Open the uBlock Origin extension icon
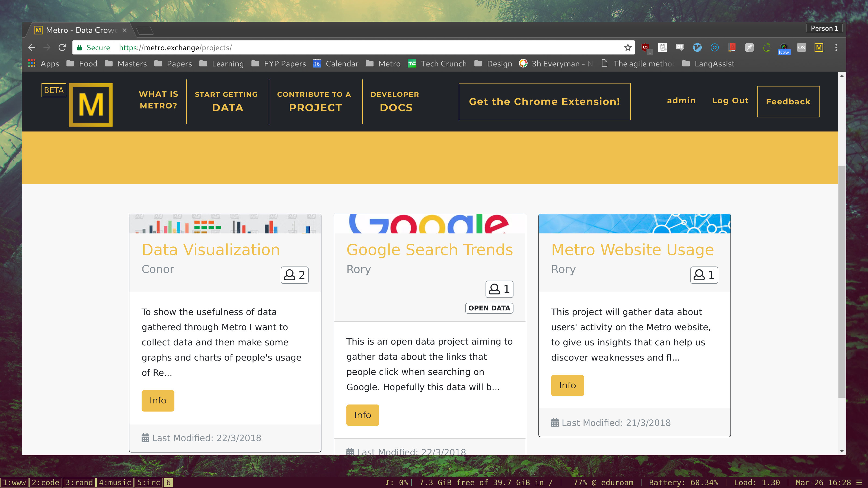Image resolution: width=868 pixels, height=488 pixels. 645,47
